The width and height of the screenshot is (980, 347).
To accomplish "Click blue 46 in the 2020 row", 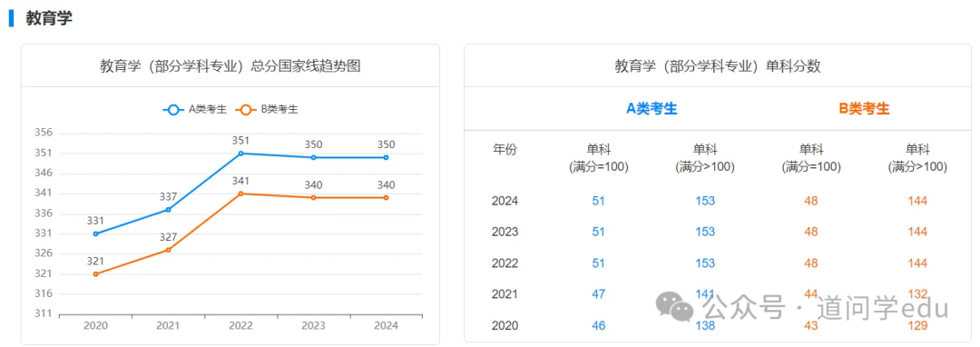I will (x=598, y=326).
